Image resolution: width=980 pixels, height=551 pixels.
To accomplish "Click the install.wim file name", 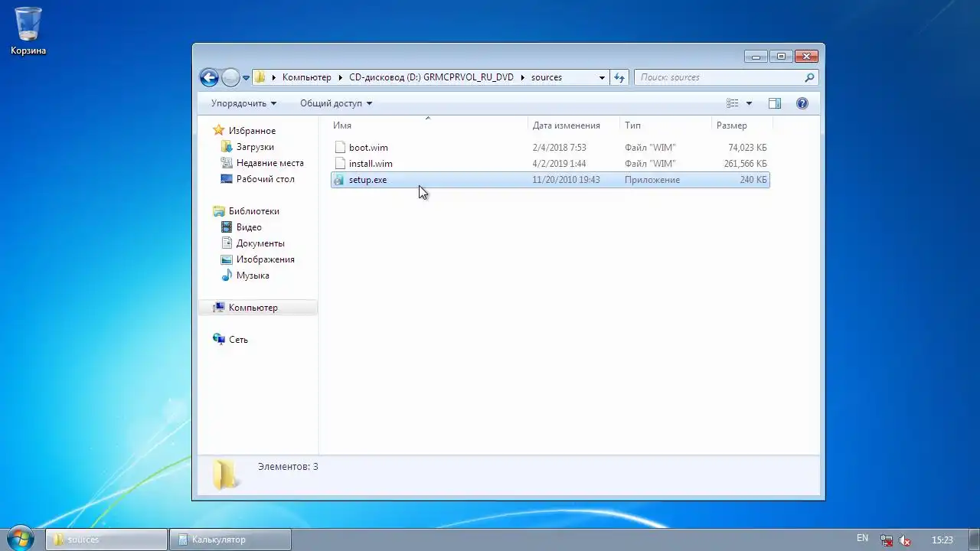I will pyautogui.click(x=371, y=164).
